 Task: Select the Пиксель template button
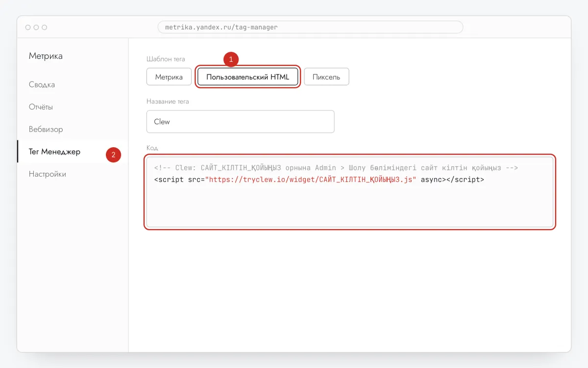326,77
